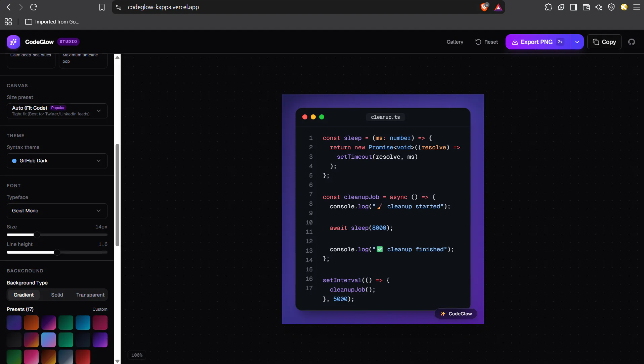Click the 100% zoom indicator

pos(137,355)
